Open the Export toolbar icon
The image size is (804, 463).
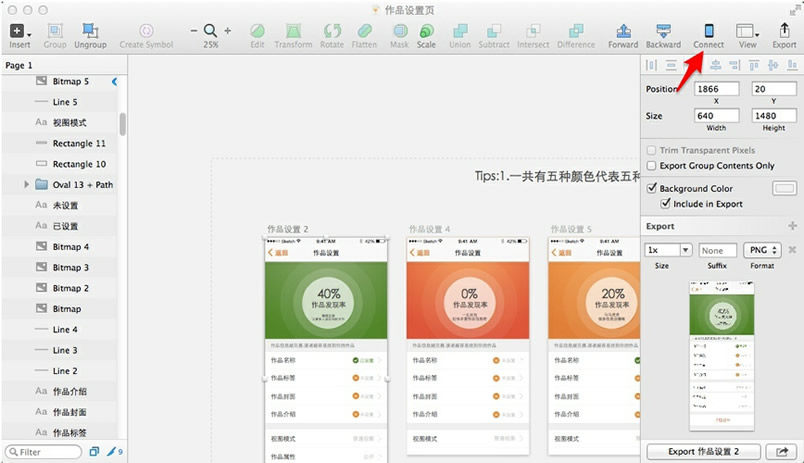[x=784, y=31]
